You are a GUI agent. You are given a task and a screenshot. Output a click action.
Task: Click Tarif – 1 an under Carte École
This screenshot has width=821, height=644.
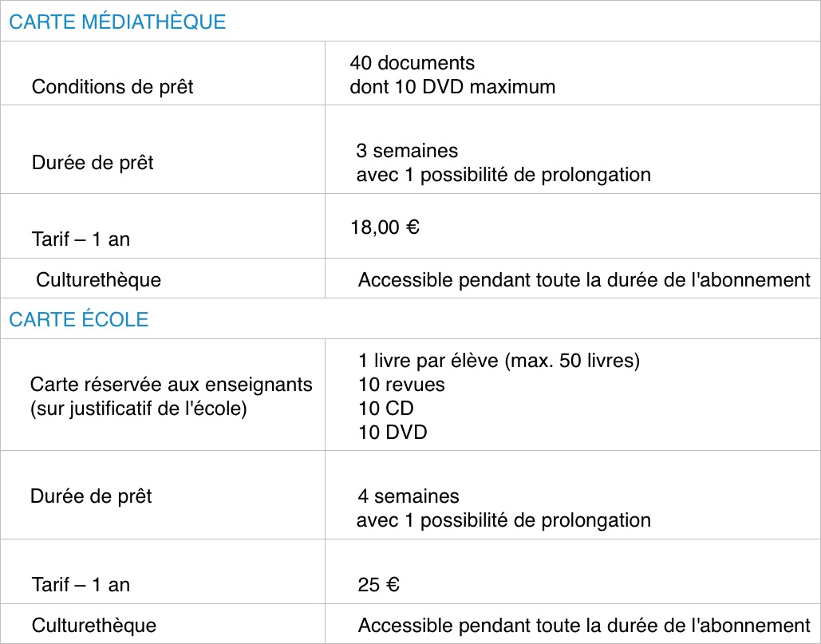click(x=81, y=585)
